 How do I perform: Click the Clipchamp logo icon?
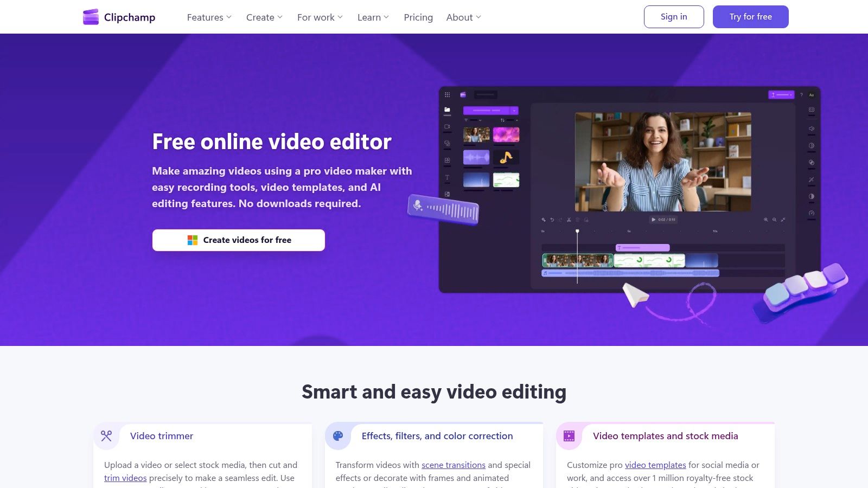(91, 17)
